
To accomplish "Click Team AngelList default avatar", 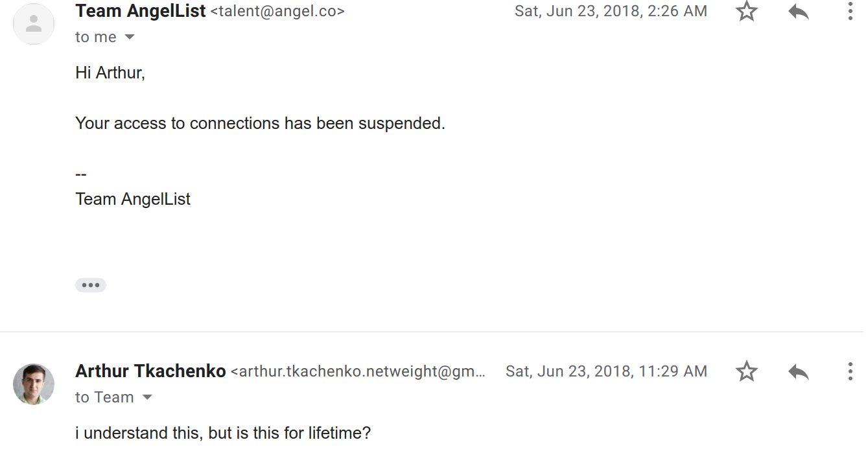I will pyautogui.click(x=34, y=24).
